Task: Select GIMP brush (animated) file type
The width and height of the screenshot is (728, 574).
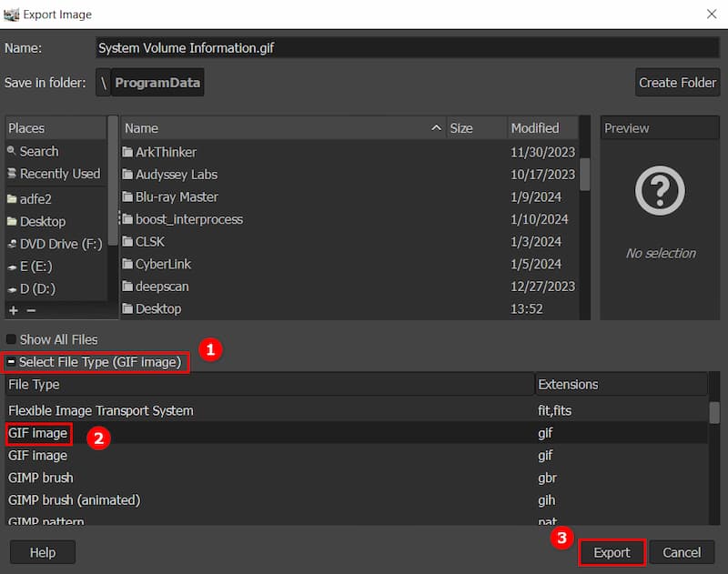Action: [75, 499]
